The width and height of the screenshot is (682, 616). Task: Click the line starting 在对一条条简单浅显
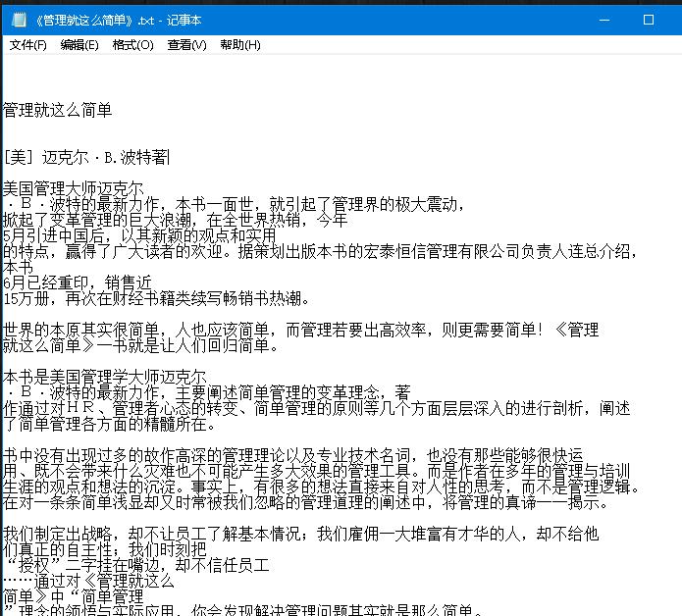pos(305,502)
